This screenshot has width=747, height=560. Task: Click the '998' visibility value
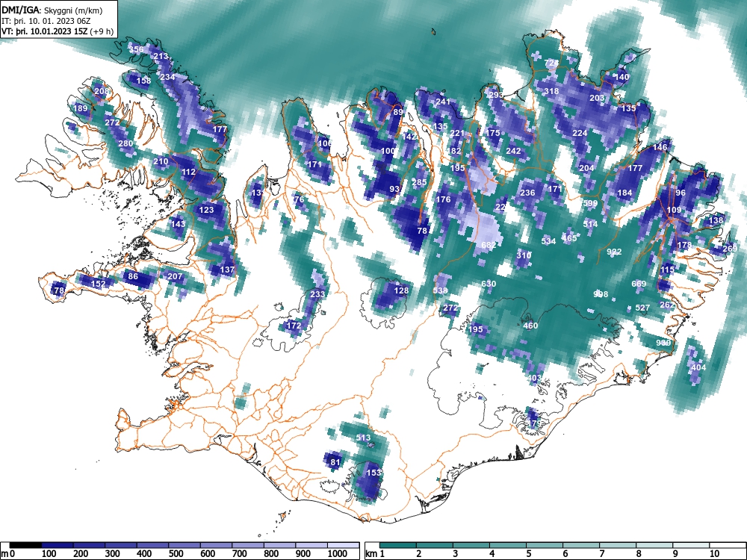click(601, 294)
